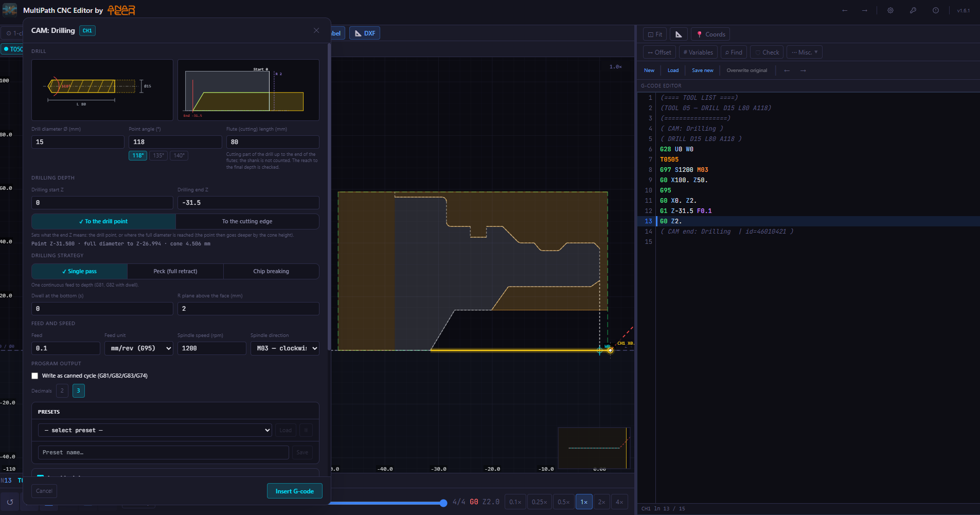980x515 pixels.
Task: Toggle the Coords pin button
Action: 710,34
